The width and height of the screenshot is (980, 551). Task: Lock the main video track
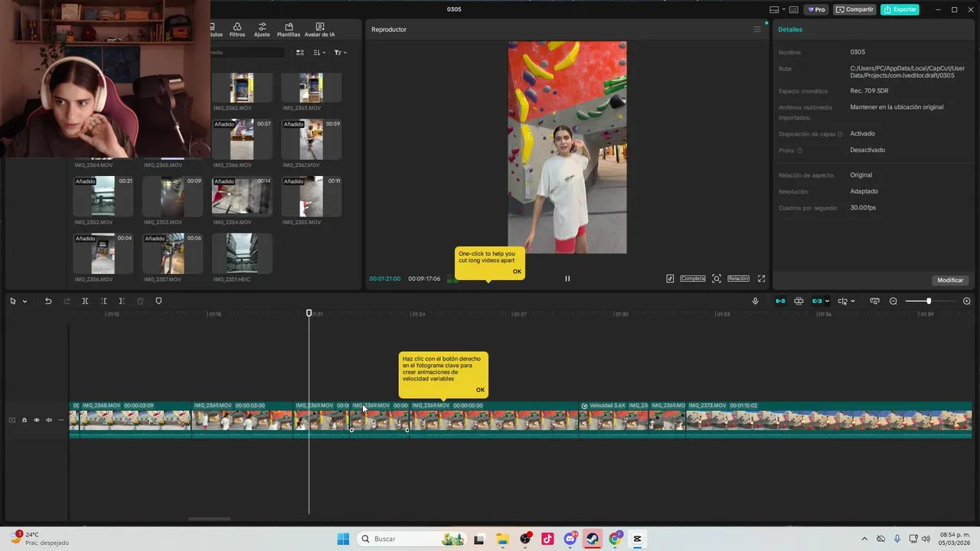pos(24,419)
